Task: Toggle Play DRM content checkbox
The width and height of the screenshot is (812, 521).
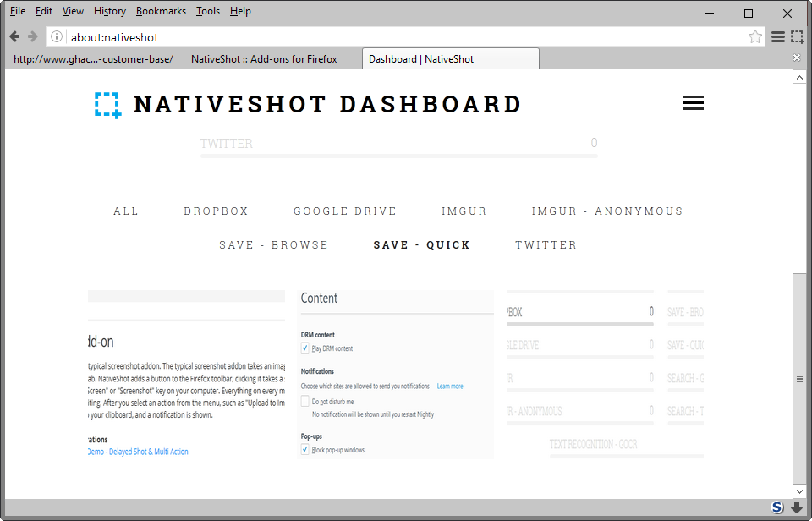Action: click(x=305, y=348)
